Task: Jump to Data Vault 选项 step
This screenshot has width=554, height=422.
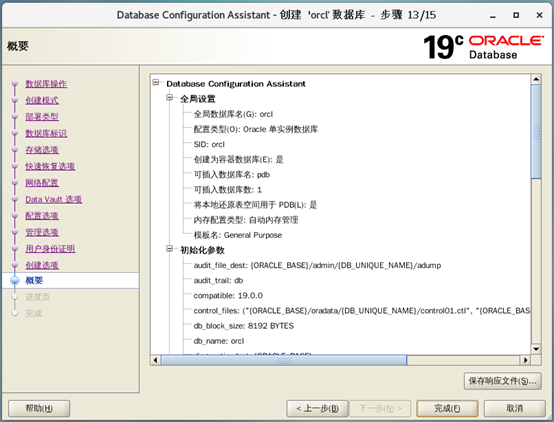Action: pyautogui.click(x=54, y=199)
